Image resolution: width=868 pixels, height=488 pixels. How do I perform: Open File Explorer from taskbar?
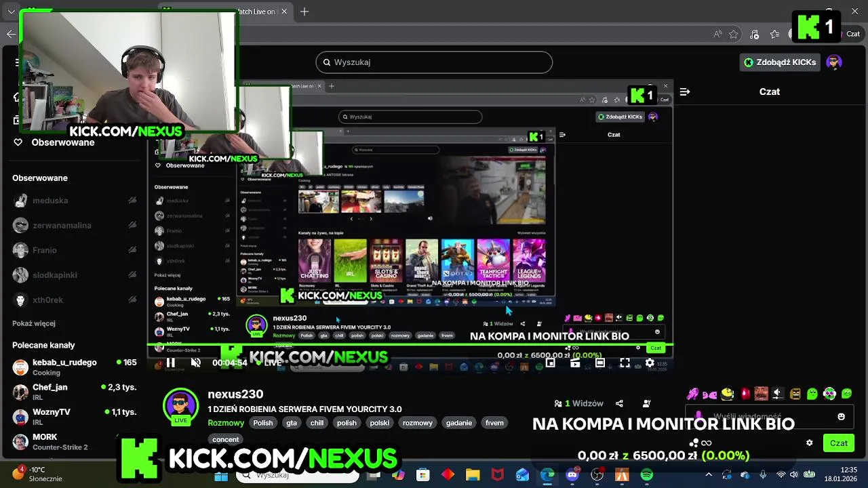click(x=473, y=475)
